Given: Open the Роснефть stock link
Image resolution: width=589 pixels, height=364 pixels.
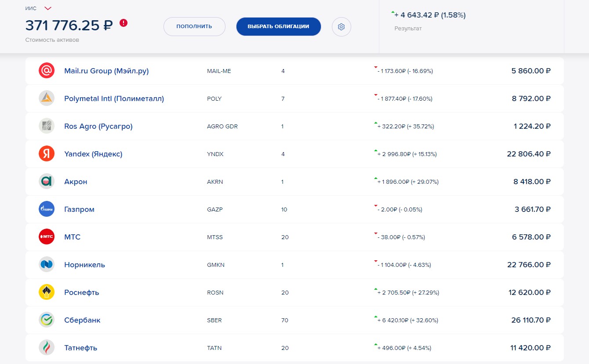Looking at the screenshot, I should 82,292.
